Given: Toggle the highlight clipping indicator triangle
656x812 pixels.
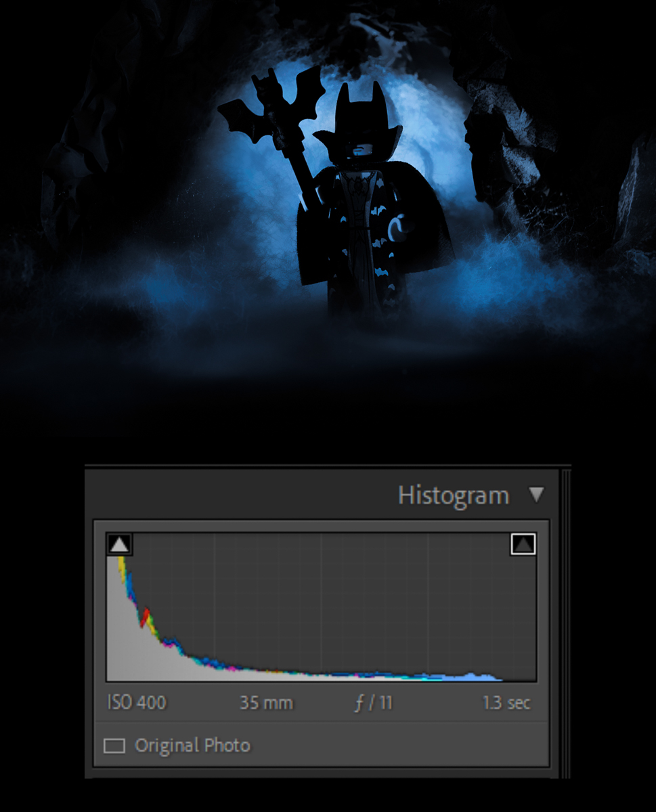Looking at the screenshot, I should pyautogui.click(x=523, y=544).
